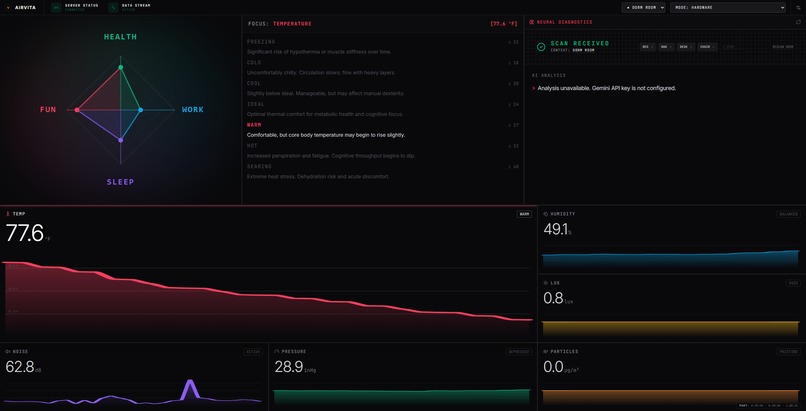This screenshot has width=806, height=411.
Task: Click the green Health point on the radar
Action: point(121,67)
